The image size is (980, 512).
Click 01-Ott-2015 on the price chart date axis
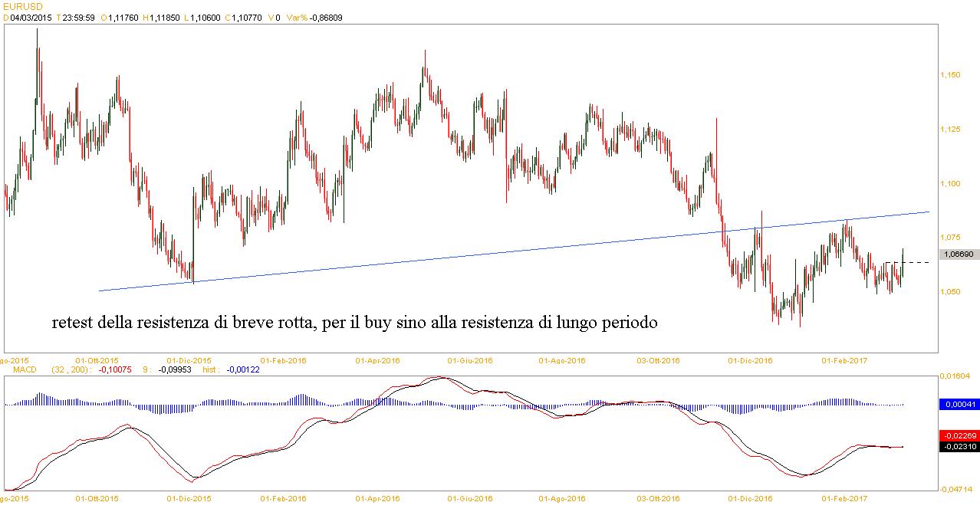(x=97, y=360)
